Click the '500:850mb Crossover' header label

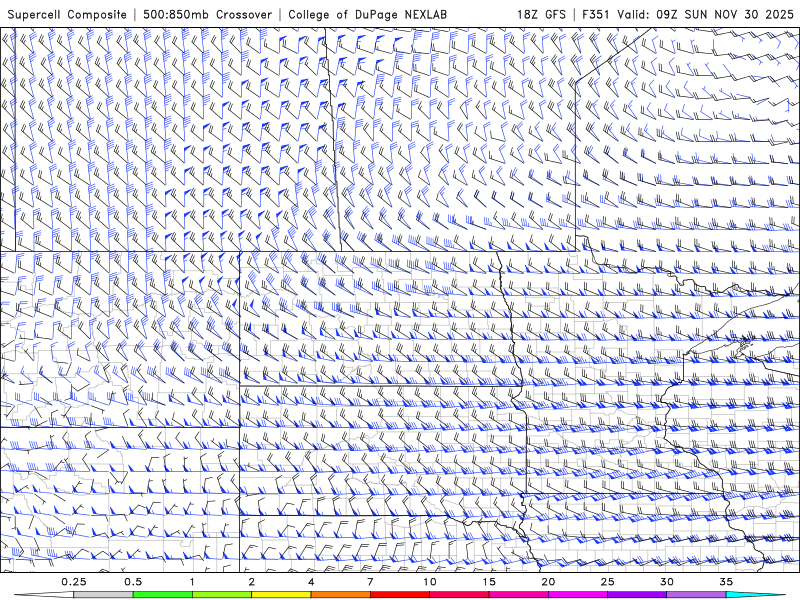pyautogui.click(x=207, y=14)
